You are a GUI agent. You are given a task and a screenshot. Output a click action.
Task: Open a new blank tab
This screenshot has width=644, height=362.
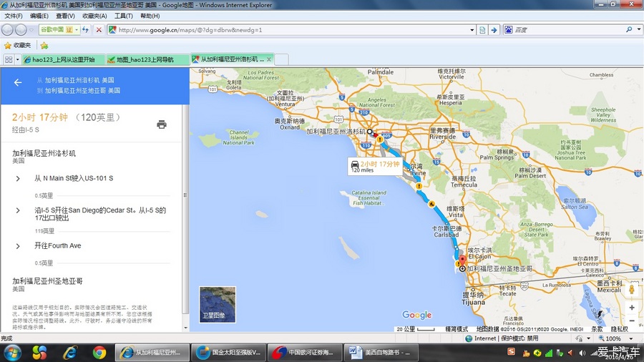click(x=281, y=59)
